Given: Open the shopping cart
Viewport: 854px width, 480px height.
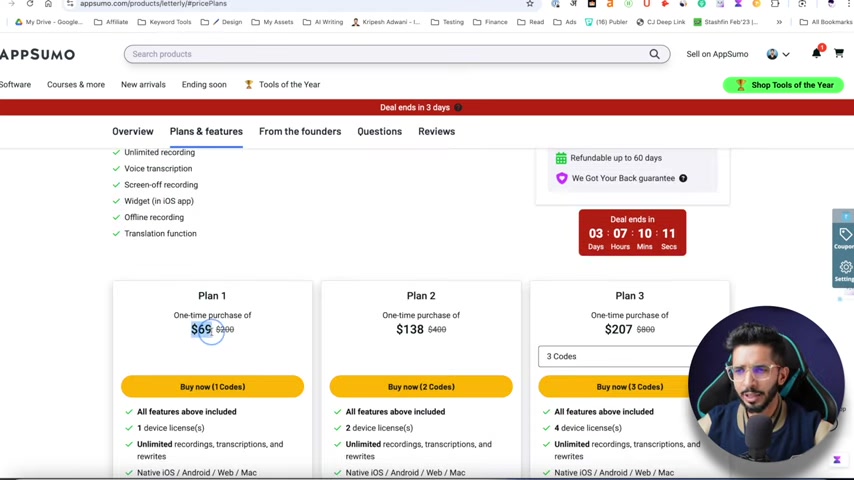Looking at the screenshot, I should (838, 54).
